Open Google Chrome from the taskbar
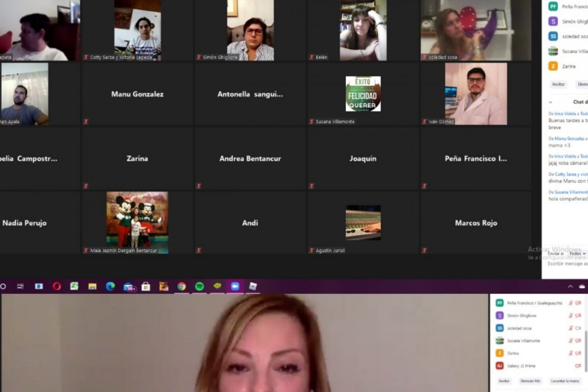The width and height of the screenshot is (588, 392). click(182, 286)
